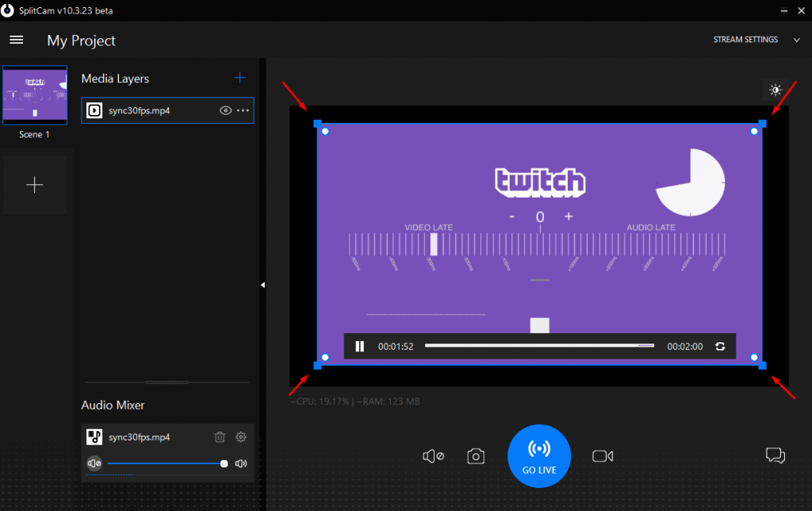Toggle loop playback icon
Image resolution: width=812 pixels, height=511 pixels.
click(720, 346)
